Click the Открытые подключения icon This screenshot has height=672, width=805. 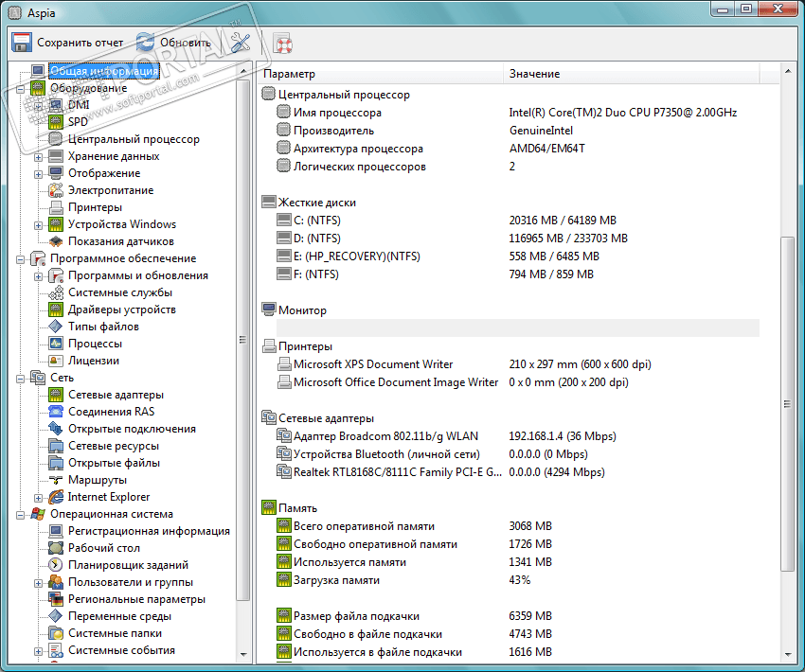pyautogui.click(x=56, y=429)
